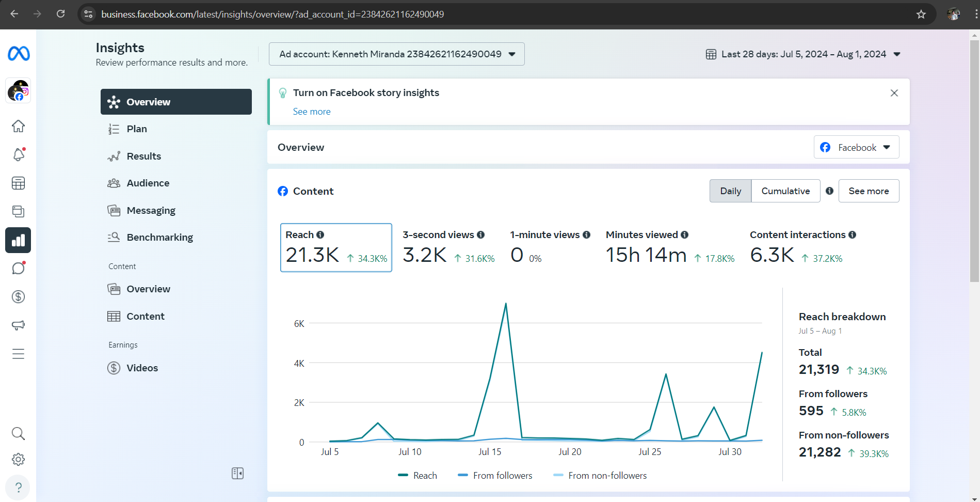The height and width of the screenshot is (502, 980).
Task: Click See more link in story insights banner
Action: [x=312, y=112]
